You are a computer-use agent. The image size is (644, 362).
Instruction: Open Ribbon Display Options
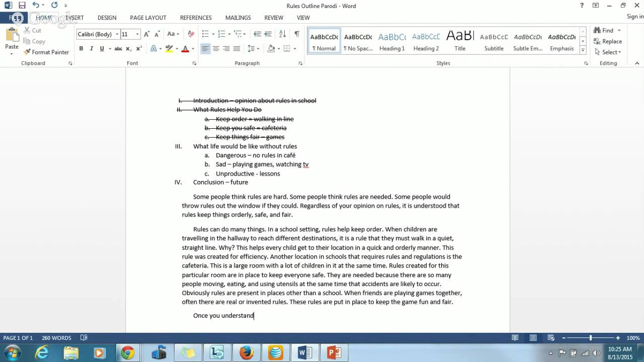pyautogui.click(x=596, y=6)
